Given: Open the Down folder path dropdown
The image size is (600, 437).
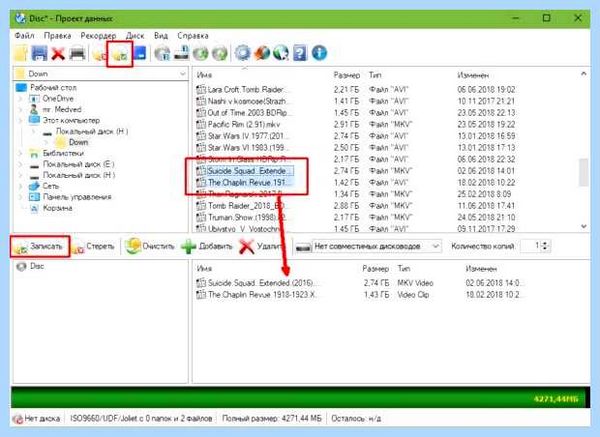Looking at the screenshot, I should [x=183, y=73].
